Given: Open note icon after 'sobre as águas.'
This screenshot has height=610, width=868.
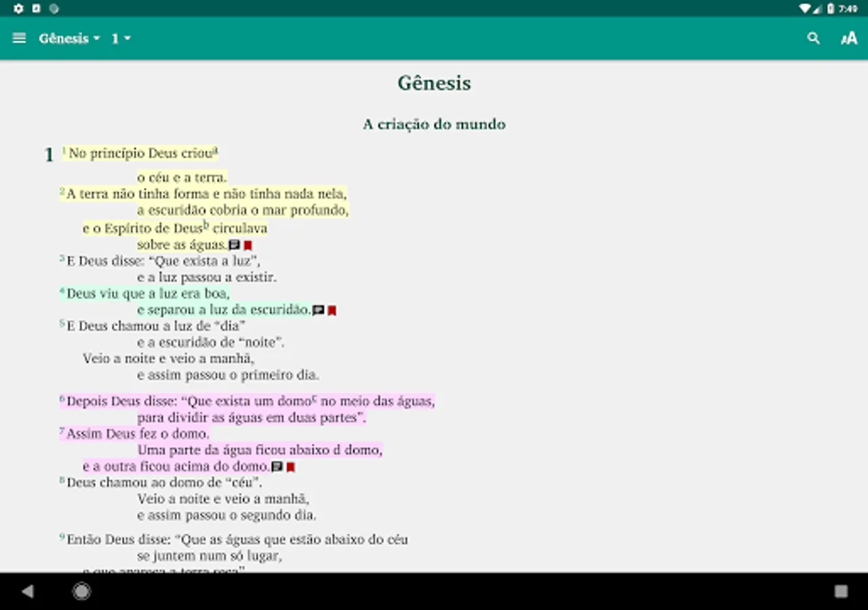Looking at the screenshot, I should pyautogui.click(x=235, y=245).
